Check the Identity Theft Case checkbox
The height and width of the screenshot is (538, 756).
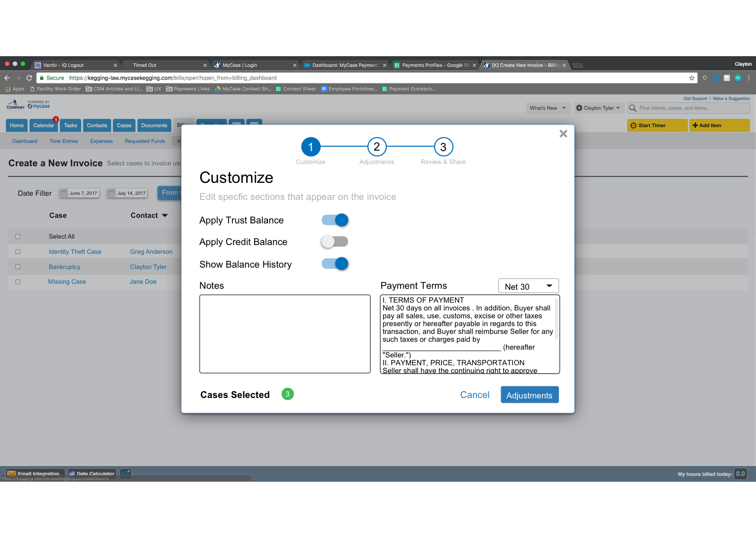(x=18, y=252)
